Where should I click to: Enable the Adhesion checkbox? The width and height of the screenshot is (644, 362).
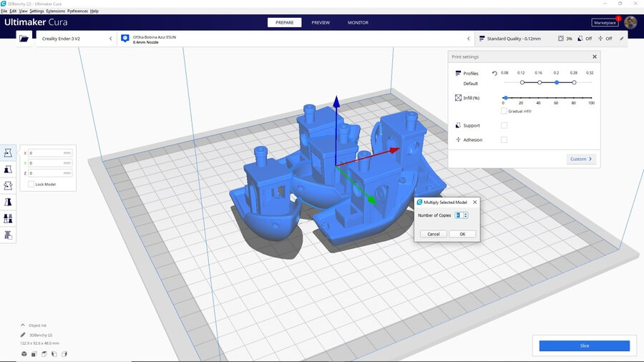click(x=504, y=140)
